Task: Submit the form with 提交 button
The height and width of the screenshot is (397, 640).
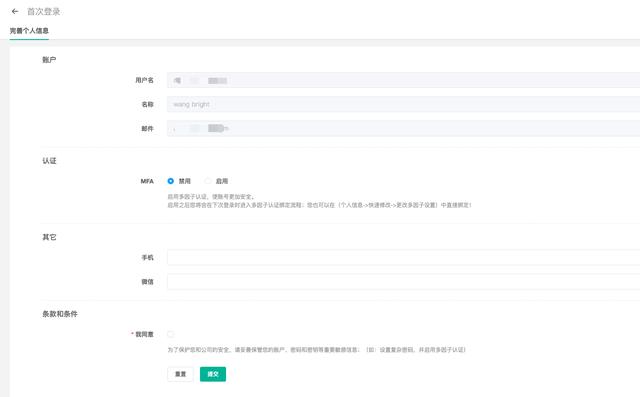Action: pyautogui.click(x=213, y=374)
